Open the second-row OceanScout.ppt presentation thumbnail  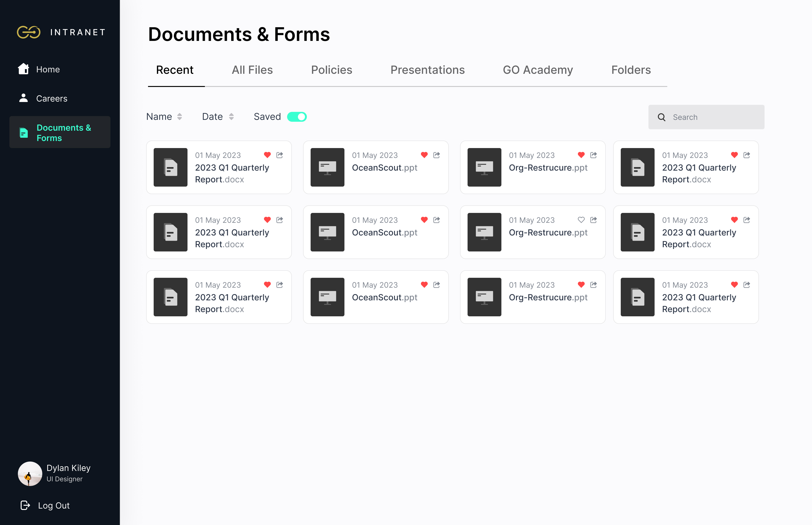(x=327, y=232)
